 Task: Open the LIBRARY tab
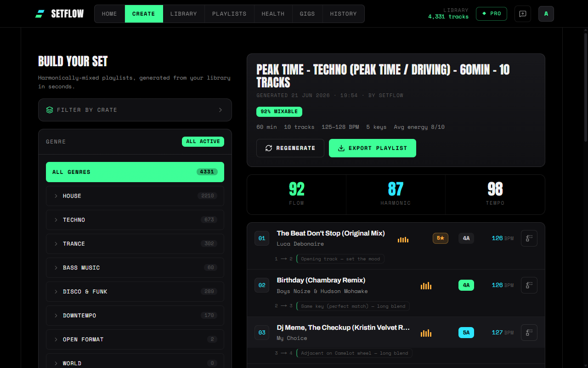pos(184,14)
